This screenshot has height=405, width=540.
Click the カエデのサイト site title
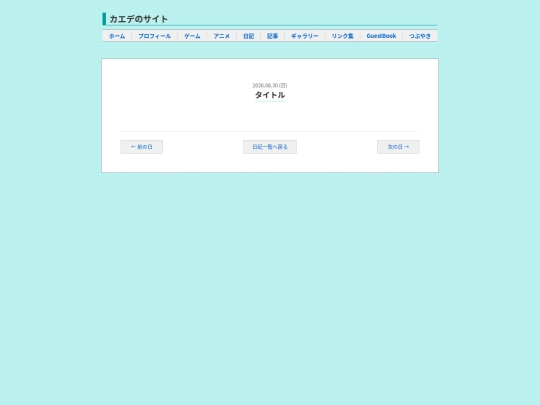point(139,19)
